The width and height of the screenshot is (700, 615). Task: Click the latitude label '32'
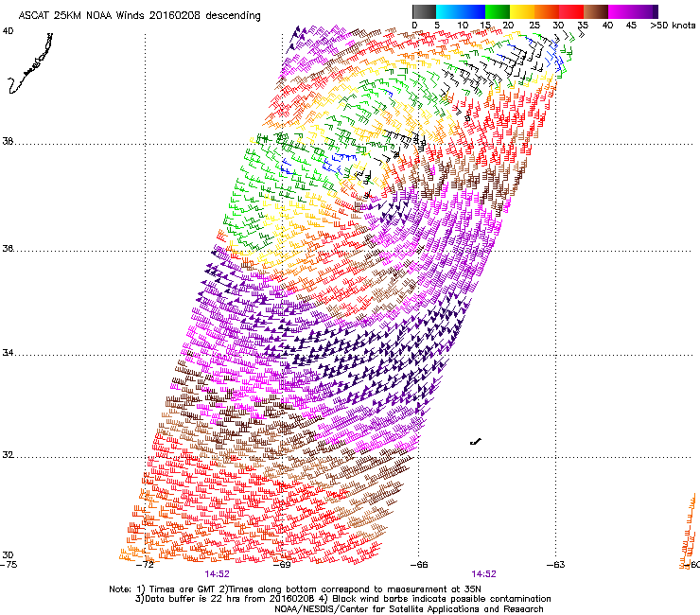[8, 455]
